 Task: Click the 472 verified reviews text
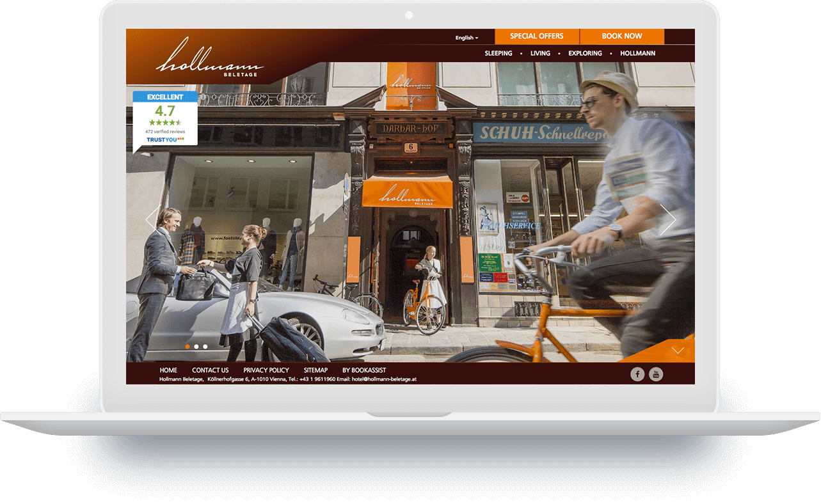click(165, 132)
